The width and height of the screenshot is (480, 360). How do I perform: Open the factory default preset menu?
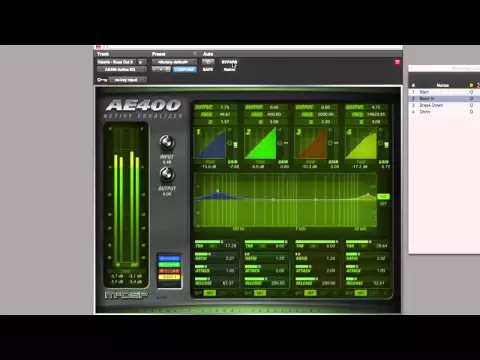(174, 62)
